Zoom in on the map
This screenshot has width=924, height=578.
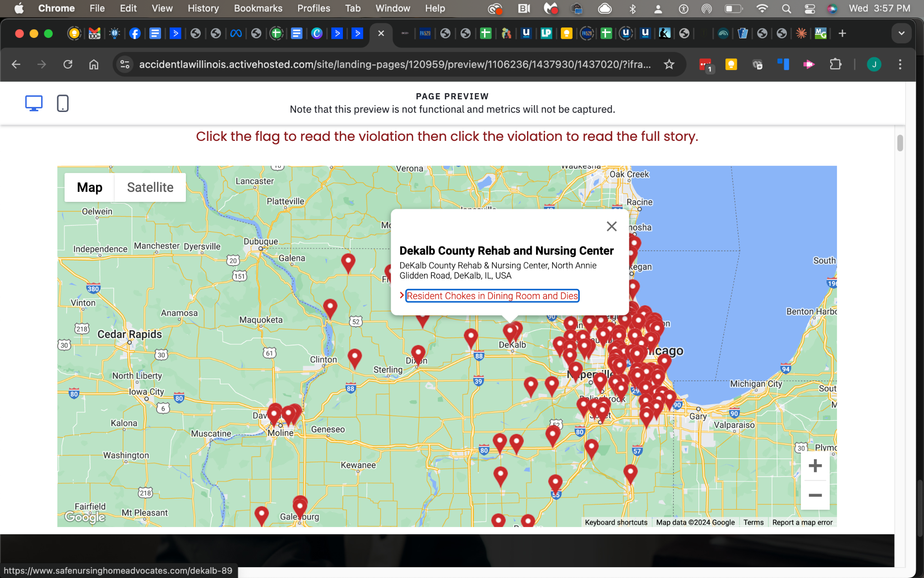click(815, 466)
